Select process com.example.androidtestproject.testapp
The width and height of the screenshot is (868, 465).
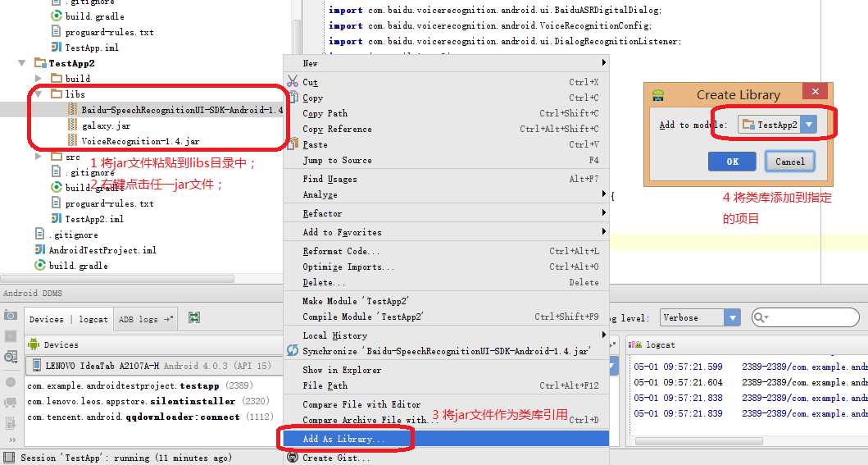[140, 385]
